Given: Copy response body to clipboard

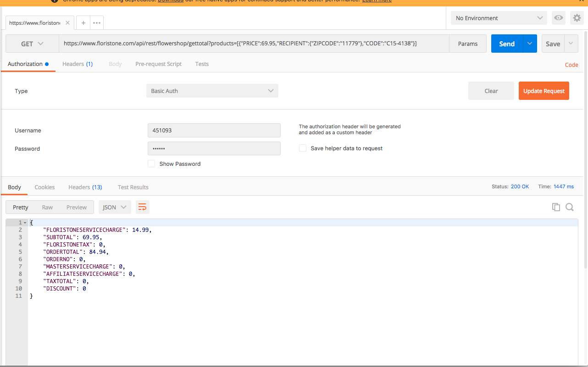Looking at the screenshot, I should (x=556, y=207).
